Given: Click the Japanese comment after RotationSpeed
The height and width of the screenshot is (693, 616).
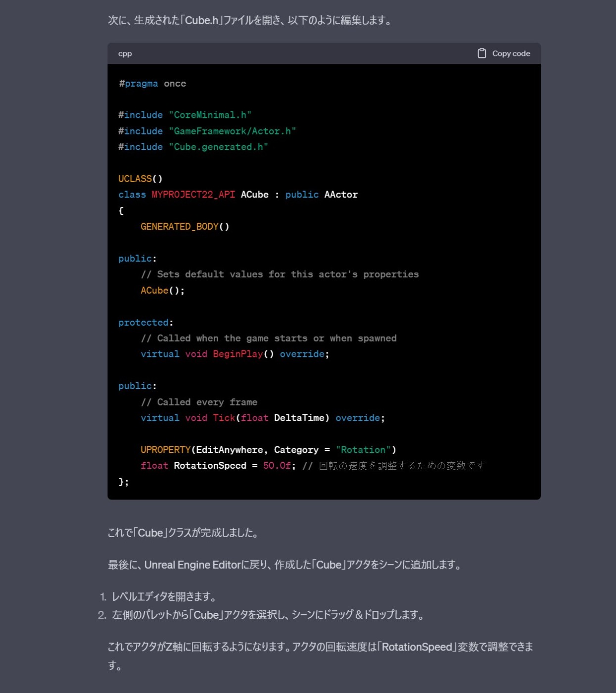Looking at the screenshot, I should click(393, 466).
